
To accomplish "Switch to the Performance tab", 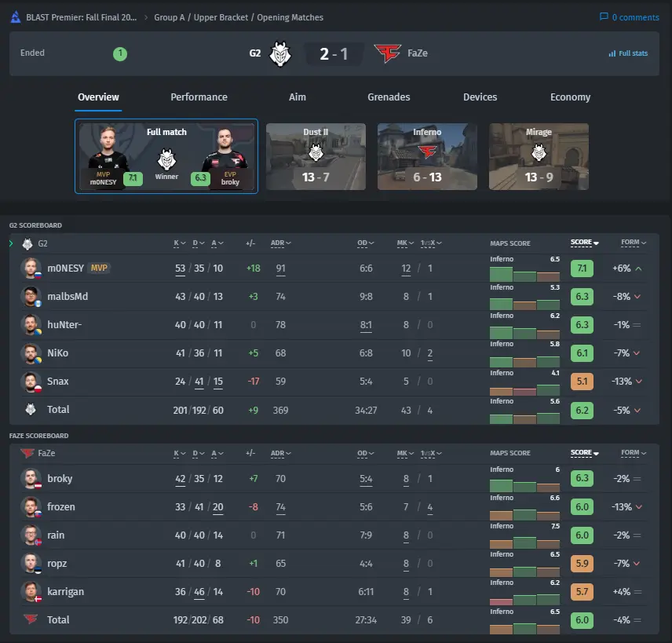I will coord(199,97).
